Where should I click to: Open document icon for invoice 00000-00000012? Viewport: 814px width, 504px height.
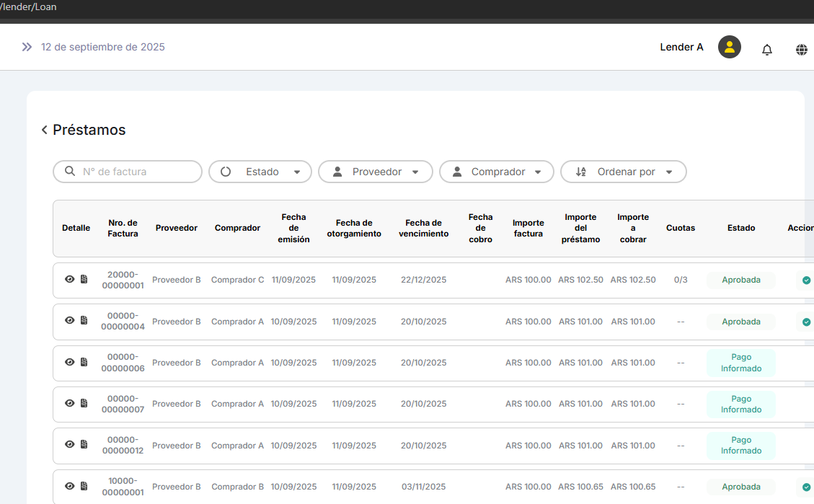coord(84,445)
